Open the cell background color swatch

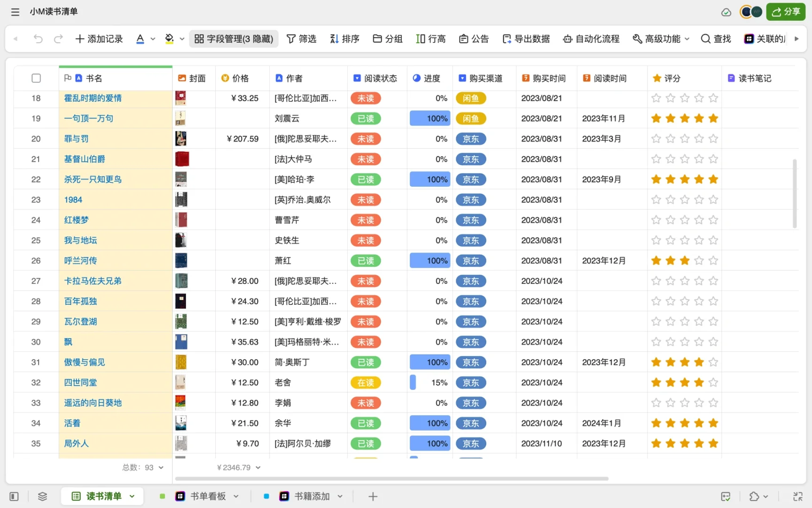click(170, 39)
